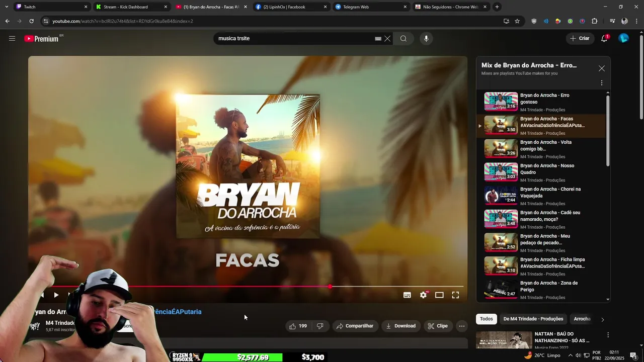Seek using the red progress bar handle
This screenshot has width=644, height=362.
click(330, 287)
